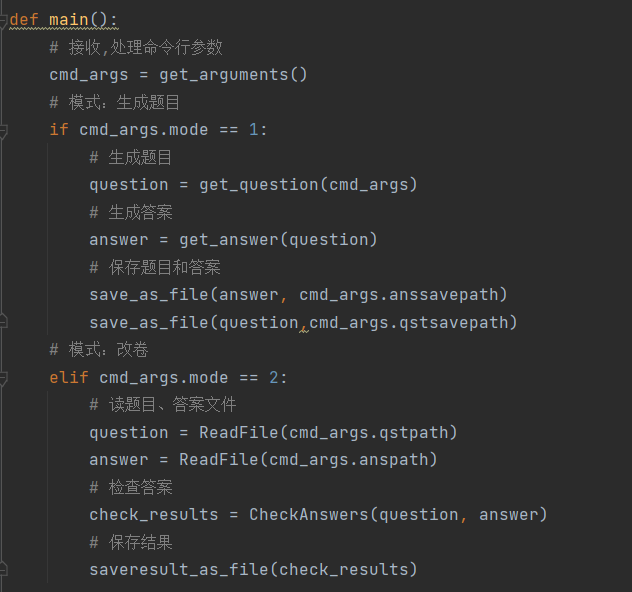Click the 'elif' keyword
The image size is (632, 592).
click(x=69, y=378)
